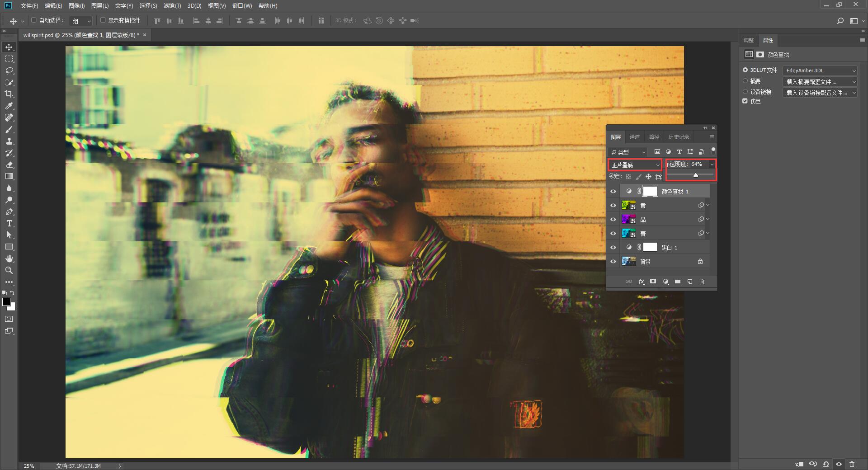Open the EdgyAmber.3DL LUT file dropdown
This screenshot has height=470, width=868.
click(x=820, y=70)
